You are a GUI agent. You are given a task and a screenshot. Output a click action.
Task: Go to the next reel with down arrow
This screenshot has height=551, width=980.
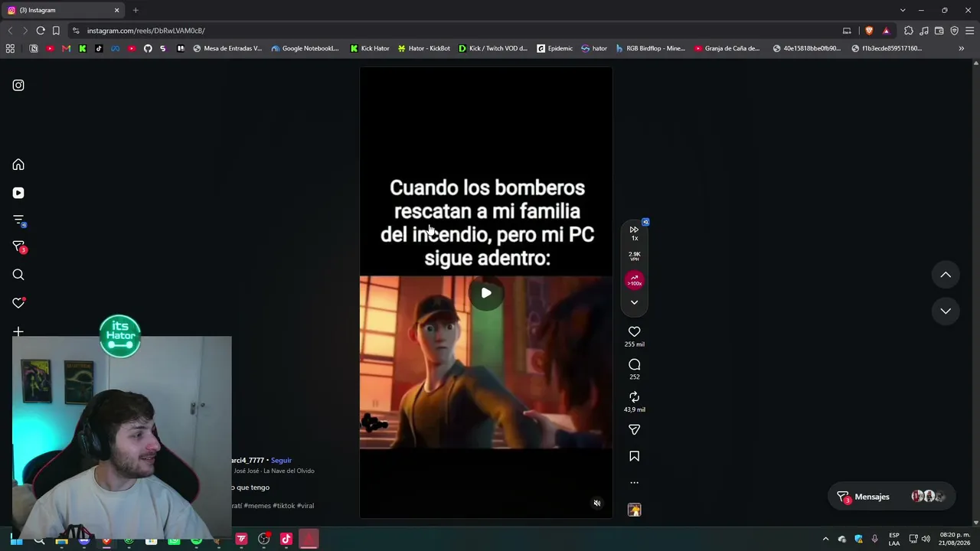(946, 311)
